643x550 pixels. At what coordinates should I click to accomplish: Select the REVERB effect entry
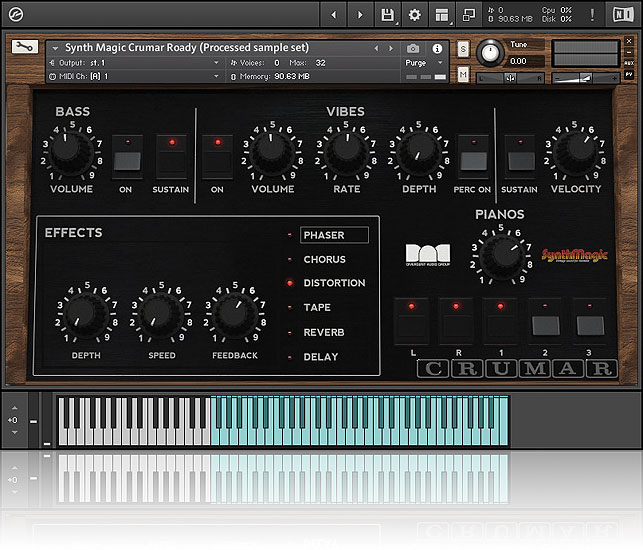pos(323,332)
